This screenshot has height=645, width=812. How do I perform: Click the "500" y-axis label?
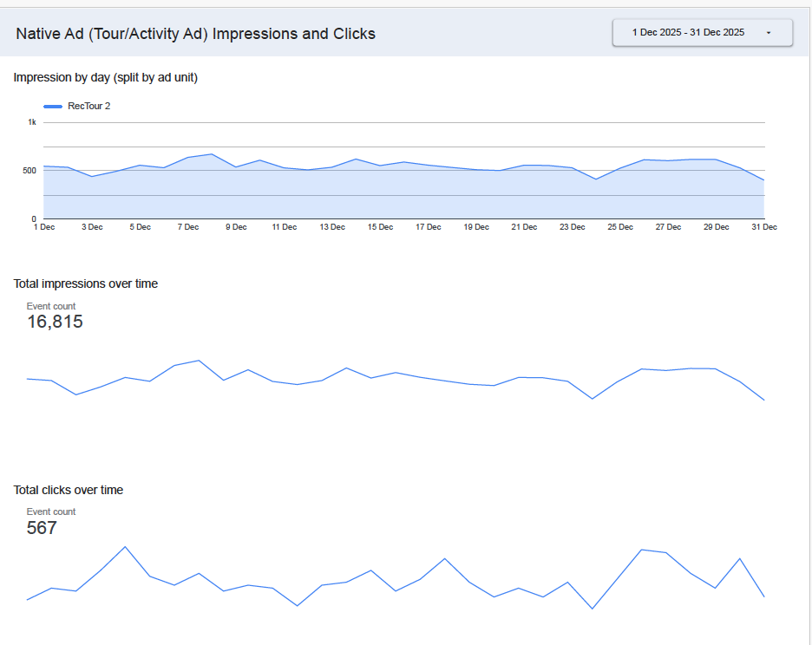29,171
